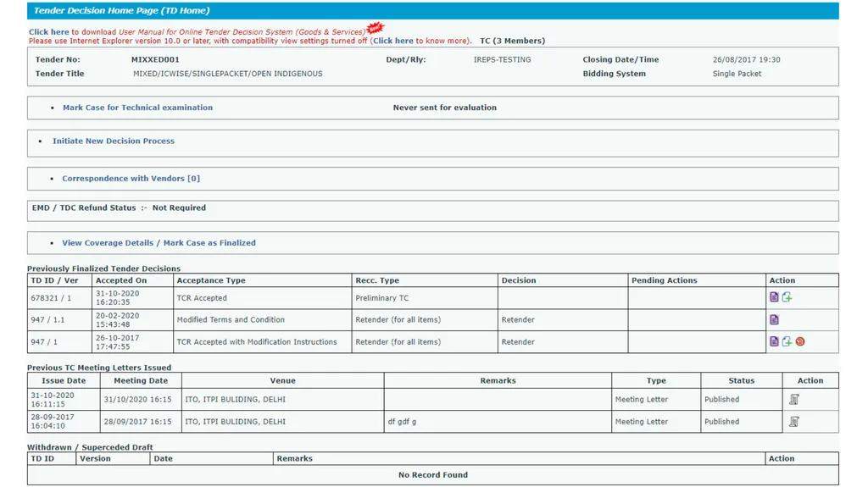Click here to download User Manual

point(48,32)
